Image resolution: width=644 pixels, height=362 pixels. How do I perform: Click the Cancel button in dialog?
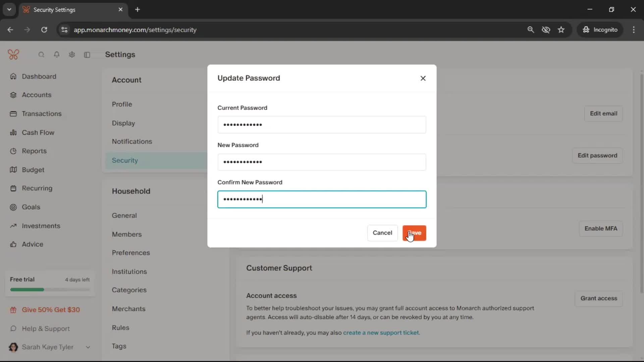[382, 233]
